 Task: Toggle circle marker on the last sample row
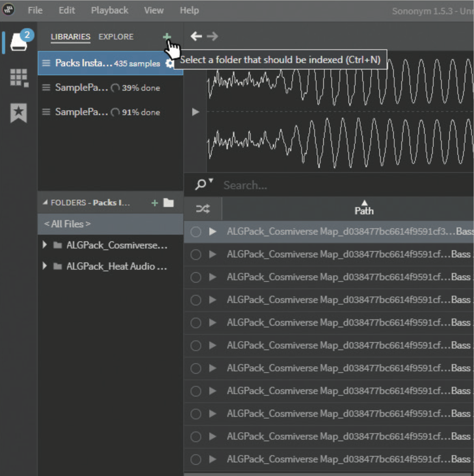click(196, 459)
